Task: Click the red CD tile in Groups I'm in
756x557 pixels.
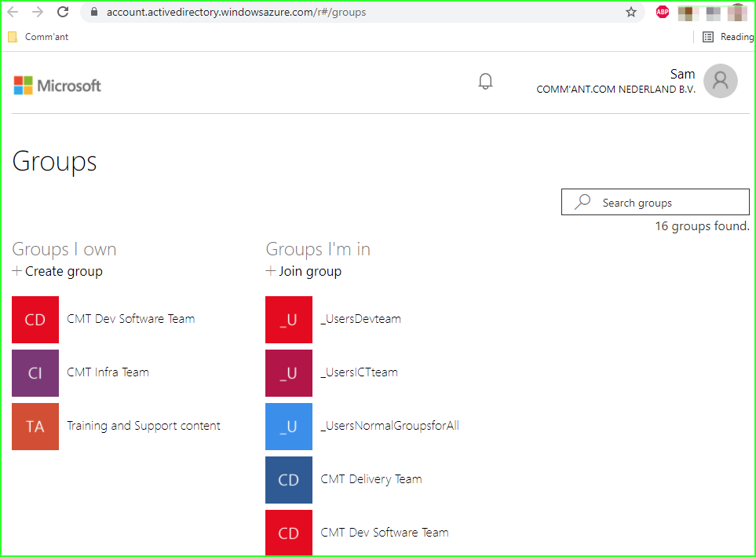Action: click(x=289, y=533)
